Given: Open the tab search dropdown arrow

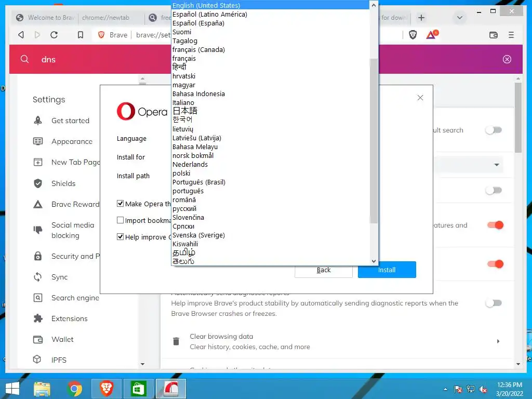Looking at the screenshot, I should click(460, 18).
